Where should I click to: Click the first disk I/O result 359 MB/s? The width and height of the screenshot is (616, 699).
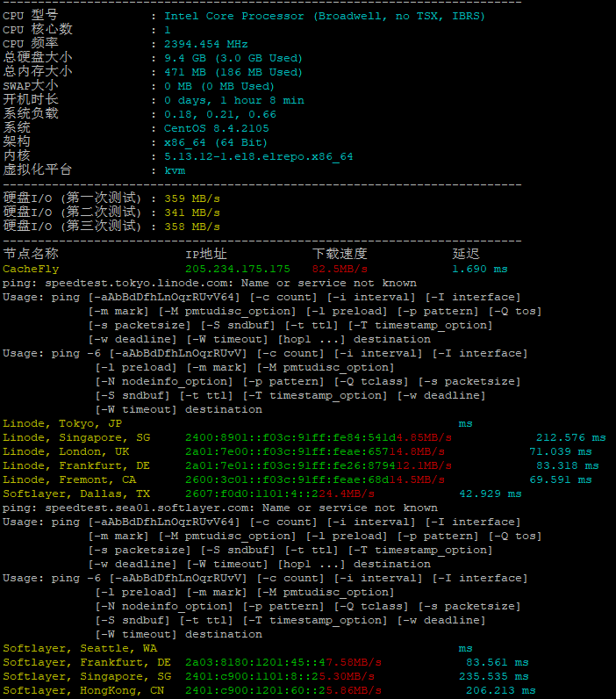coord(192,198)
